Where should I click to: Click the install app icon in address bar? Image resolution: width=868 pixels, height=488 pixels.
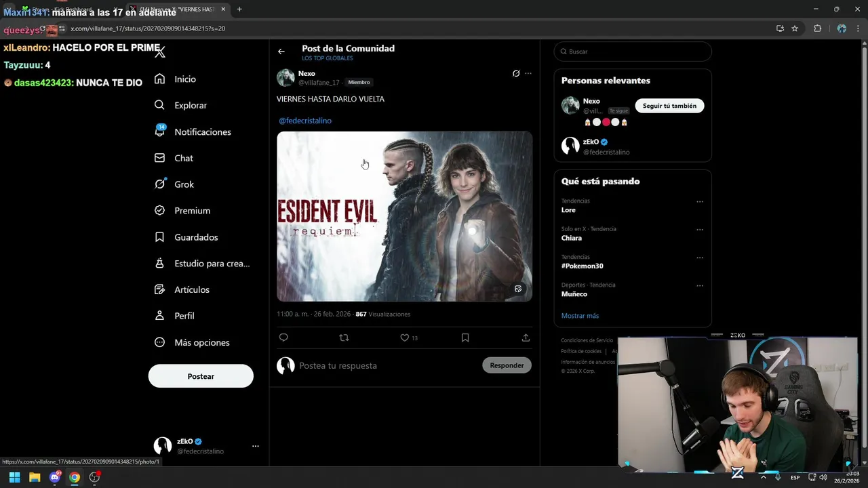780,28
